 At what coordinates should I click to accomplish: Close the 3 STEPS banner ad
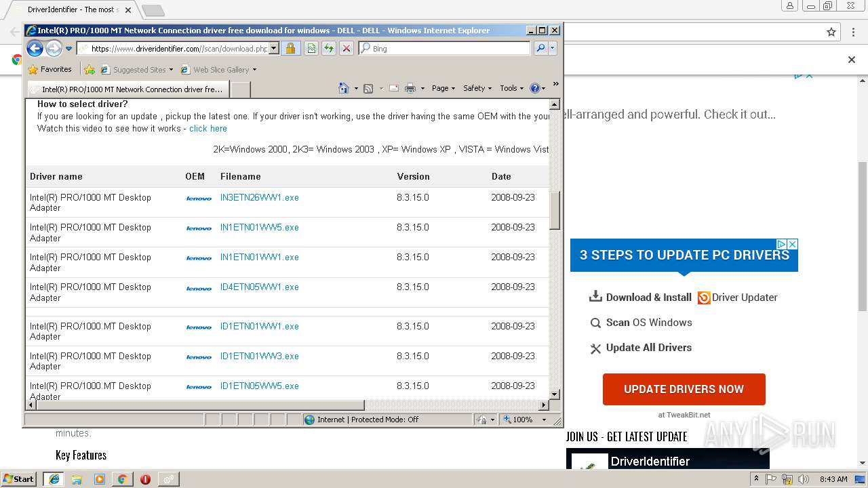792,244
